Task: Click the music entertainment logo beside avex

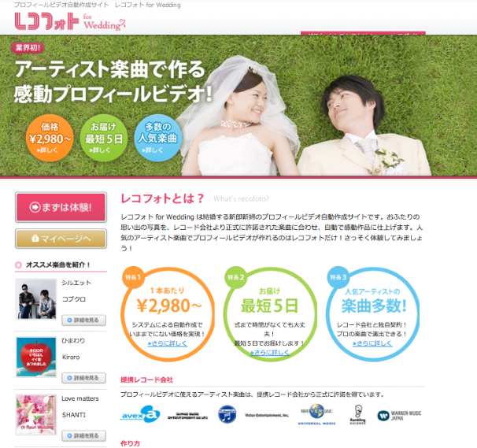Action: click(187, 416)
